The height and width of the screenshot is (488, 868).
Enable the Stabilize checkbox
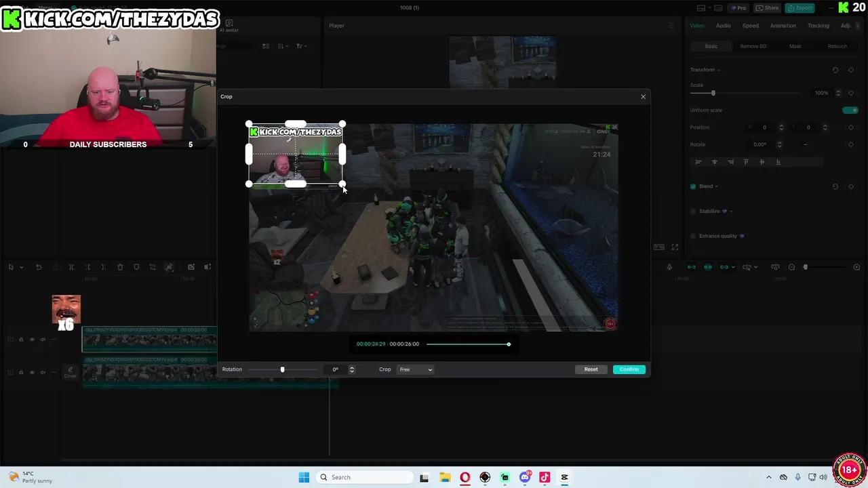click(693, 211)
